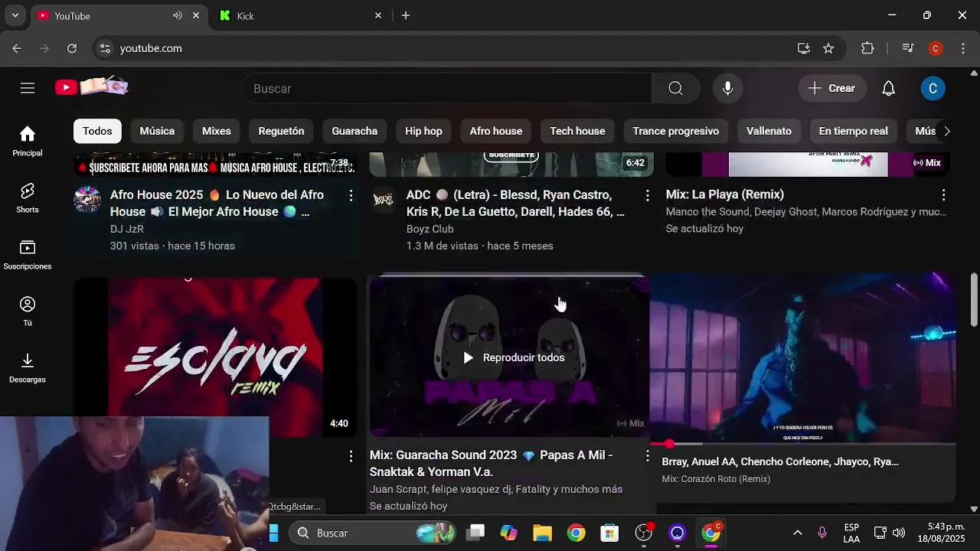This screenshot has width=980, height=551.
Task: Open the Windows taskbar Buscar box
Action: click(373, 533)
